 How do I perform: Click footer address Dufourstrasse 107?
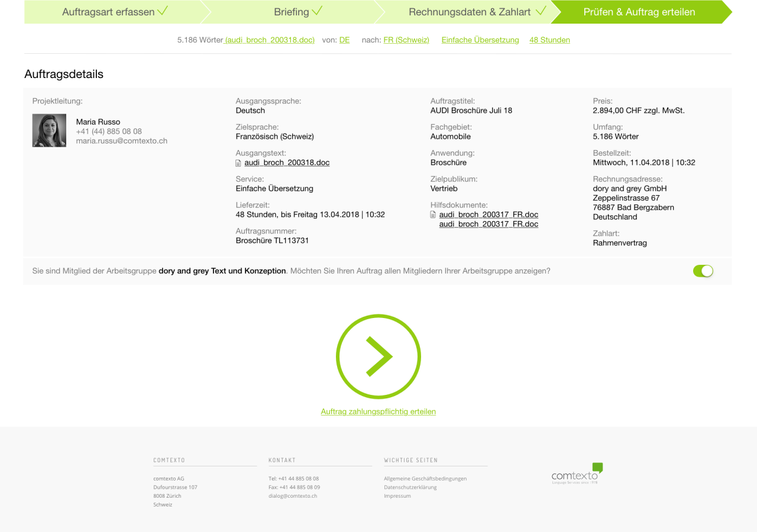[175, 488]
